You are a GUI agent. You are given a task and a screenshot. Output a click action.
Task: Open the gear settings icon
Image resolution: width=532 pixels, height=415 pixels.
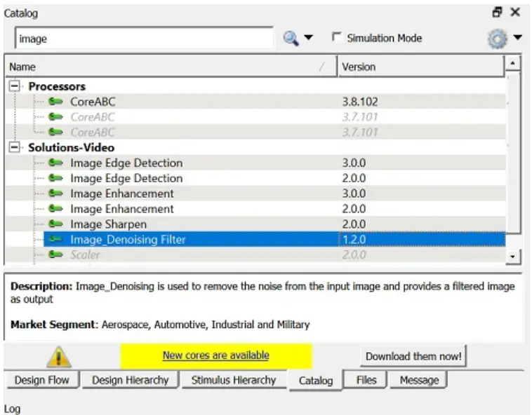pyautogui.click(x=496, y=39)
